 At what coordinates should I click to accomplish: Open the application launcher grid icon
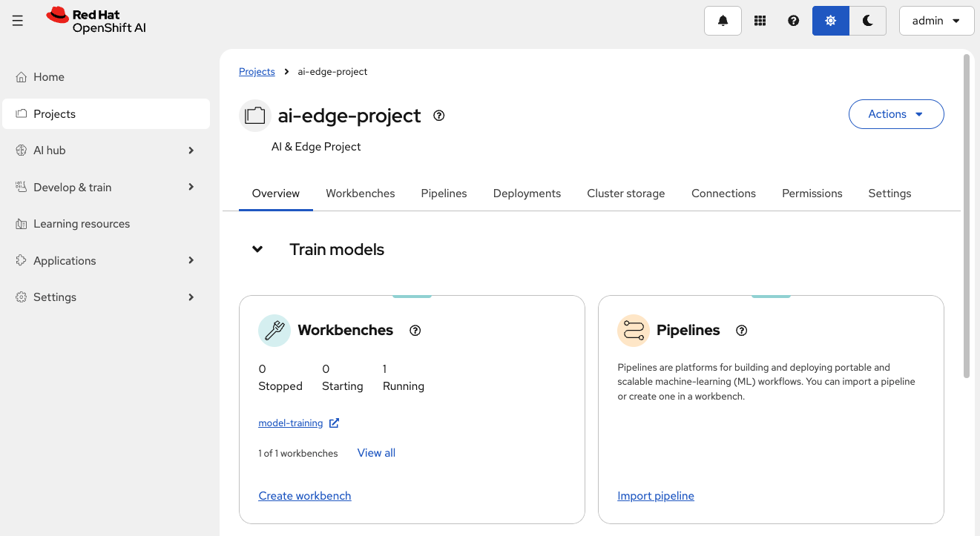pos(760,21)
